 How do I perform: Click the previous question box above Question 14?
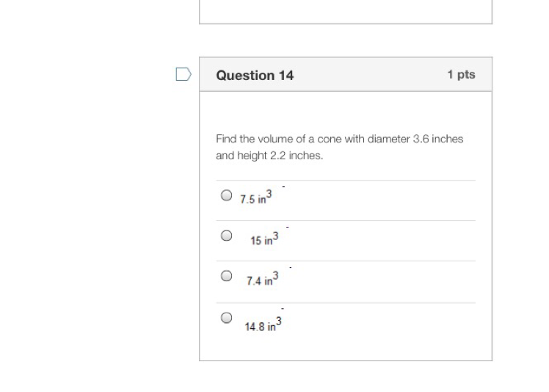click(345, 11)
